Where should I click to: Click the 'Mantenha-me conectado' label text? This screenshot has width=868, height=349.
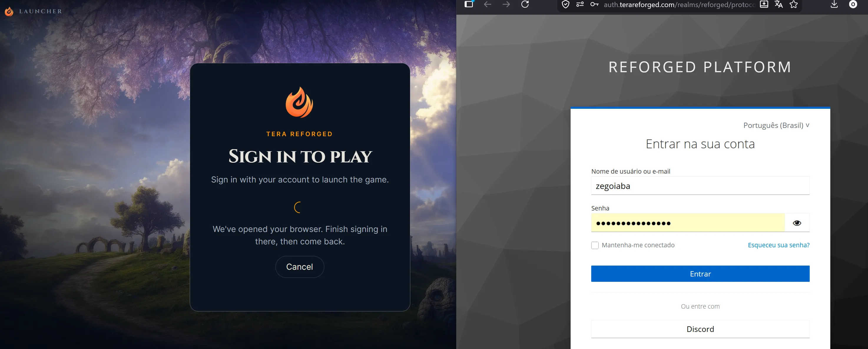tap(638, 245)
